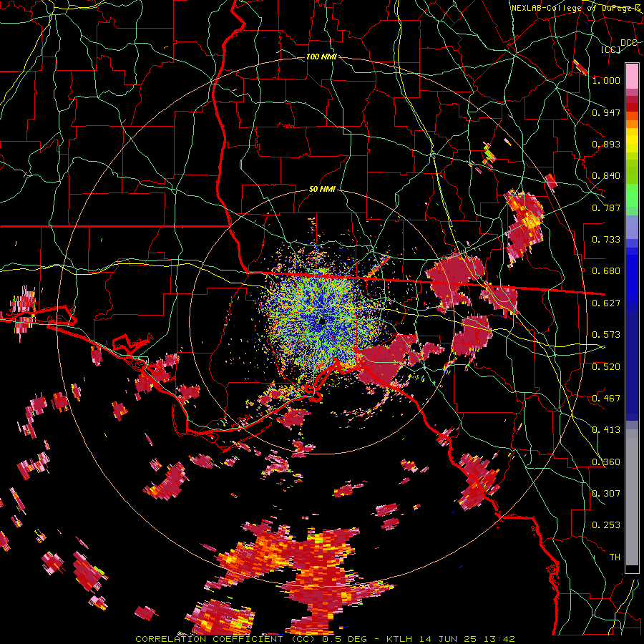The width and height of the screenshot is (644, 644).
Task: Click the 0.307 legend value
Action: point(606,494)
